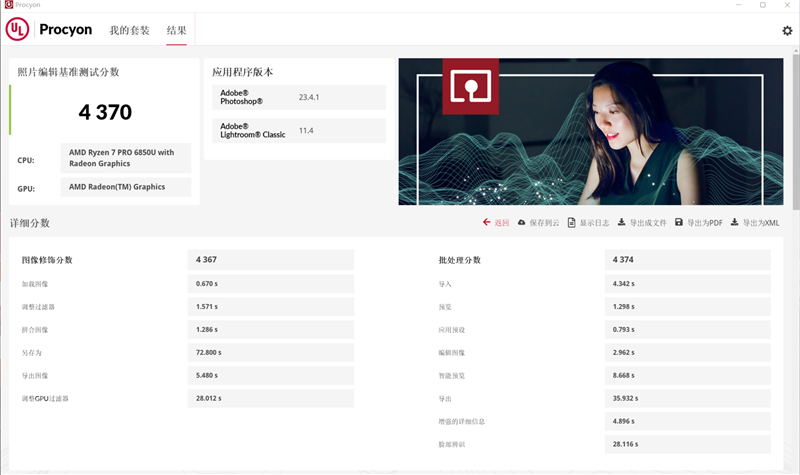The width and height of the screenshot is (800, 475).
Task: Click the 调整GPU过滤器 value 28.012 s
Action: coord(271,398)
